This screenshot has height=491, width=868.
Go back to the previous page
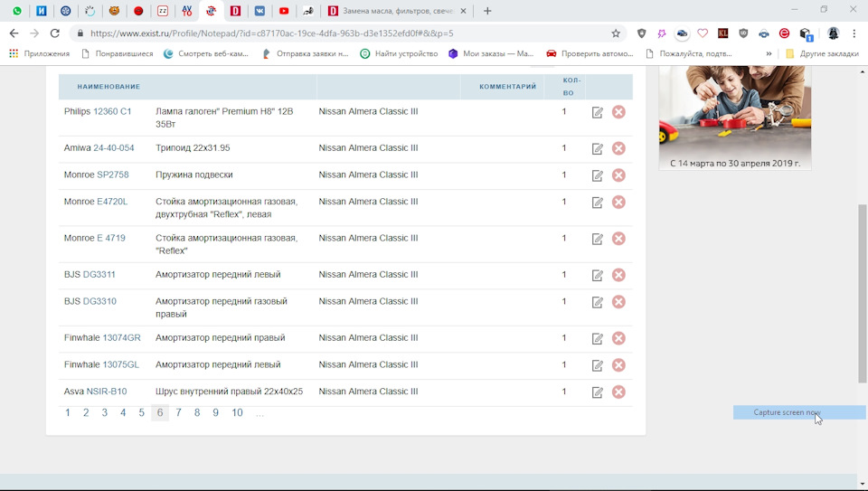point(14,33)
